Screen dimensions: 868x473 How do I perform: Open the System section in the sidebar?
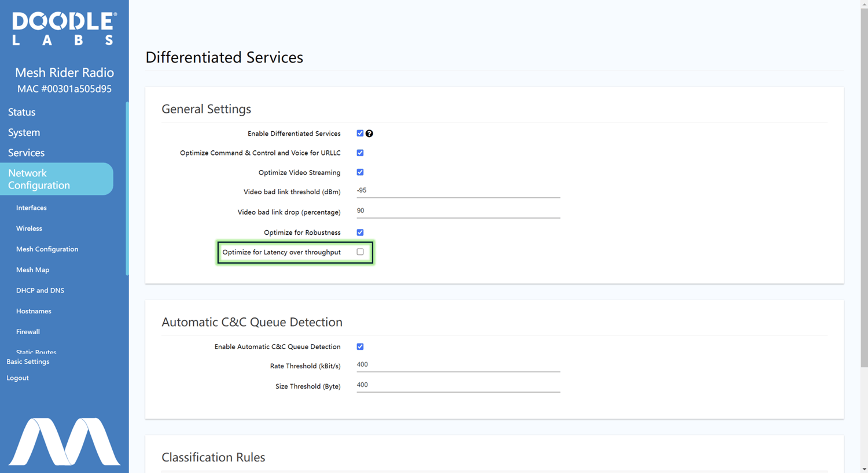click(x=24, y=132)
